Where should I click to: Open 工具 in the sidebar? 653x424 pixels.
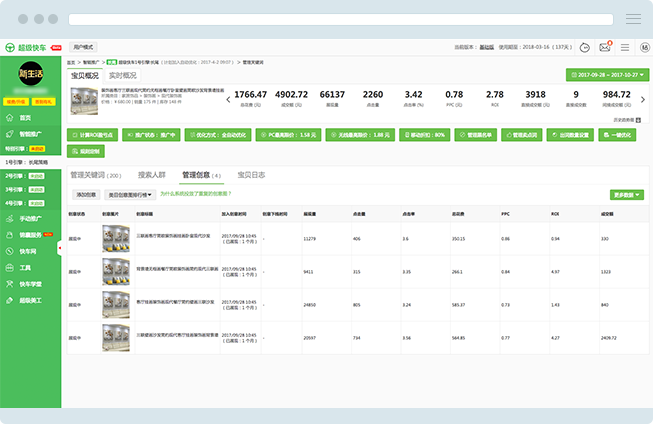click(25, 268)
